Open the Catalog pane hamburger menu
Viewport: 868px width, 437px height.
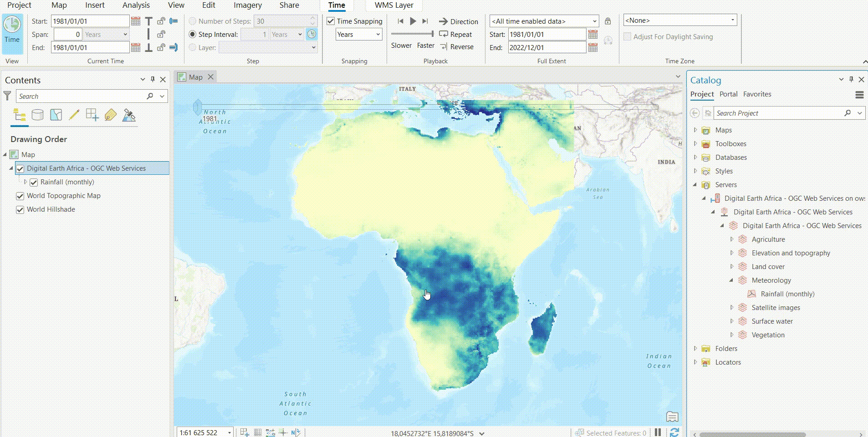coord(860,95)
